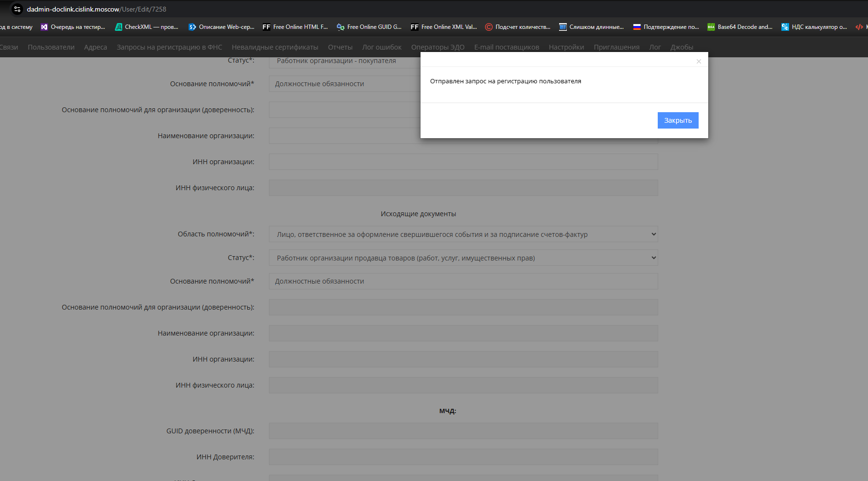Click the lower ИНН физического лица field

tap(463, 385)
